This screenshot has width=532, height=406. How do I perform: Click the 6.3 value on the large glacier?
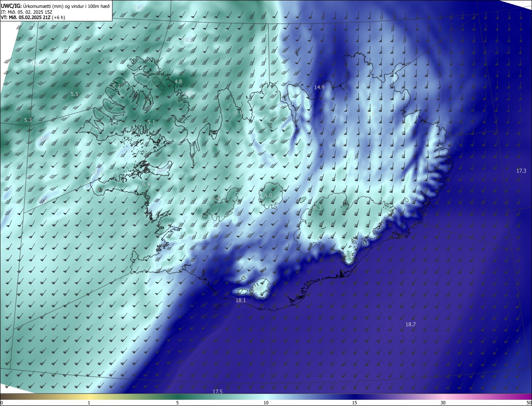(x=318, y=208)
